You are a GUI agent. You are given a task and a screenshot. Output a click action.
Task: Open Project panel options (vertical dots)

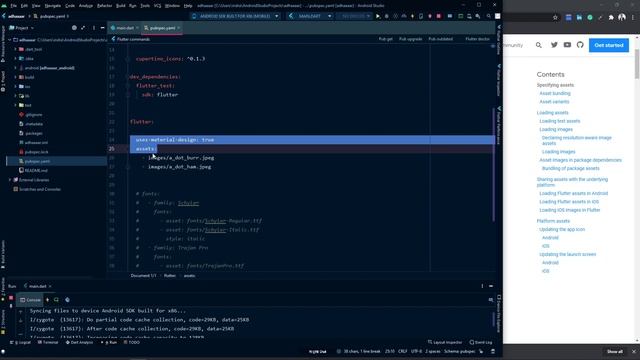(93, 28)
